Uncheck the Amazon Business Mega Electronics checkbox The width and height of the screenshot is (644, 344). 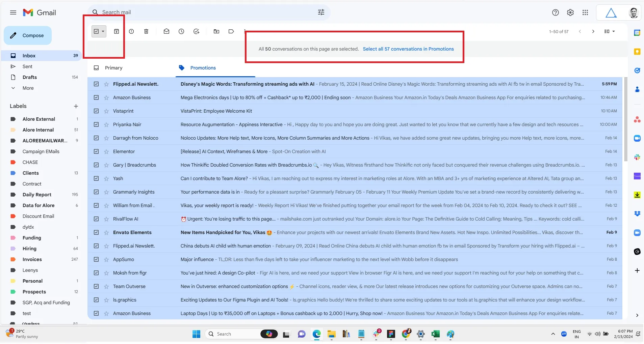pyautogui.click(x=96, y=97)
